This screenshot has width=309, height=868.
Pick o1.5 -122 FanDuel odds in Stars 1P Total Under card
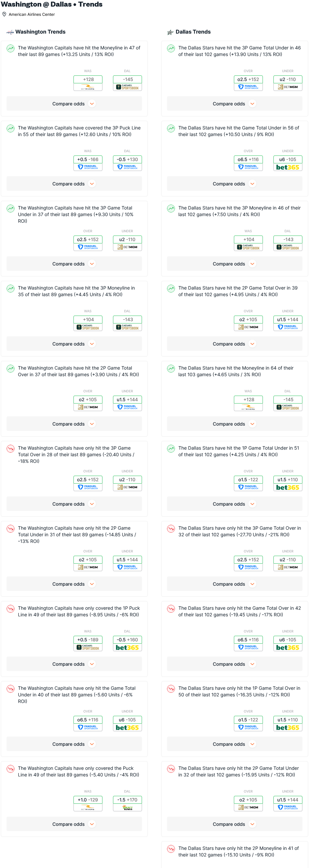(248, 483)
